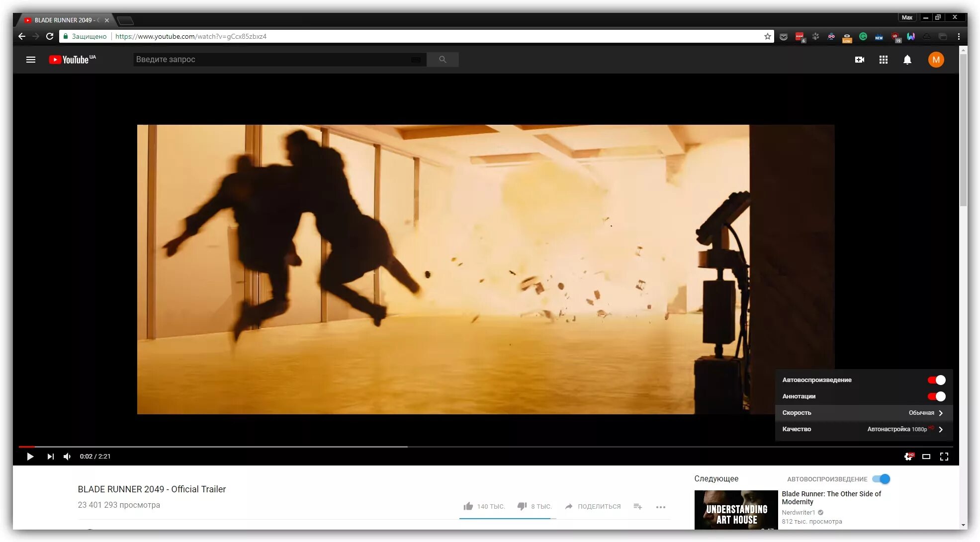The image size is (980, 542).
Task: Go to YouTube home via the logo
Action: tap(72, 60)
